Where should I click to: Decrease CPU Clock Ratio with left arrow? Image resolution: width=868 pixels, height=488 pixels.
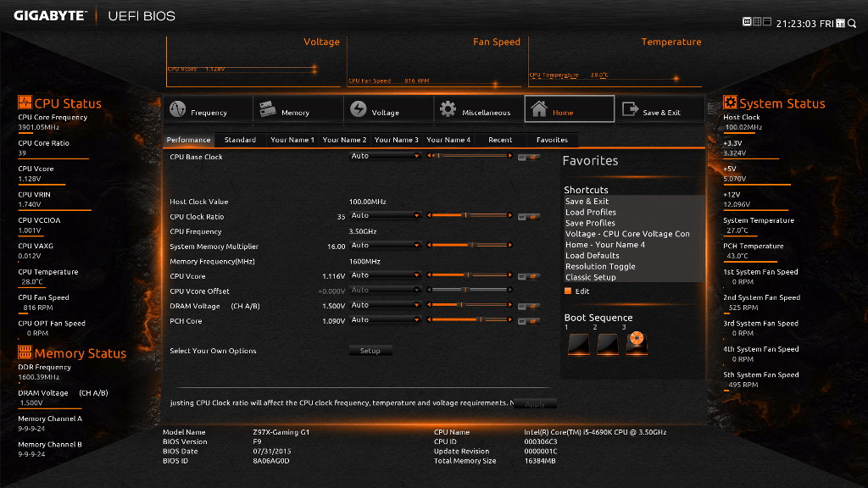[429, 215]
